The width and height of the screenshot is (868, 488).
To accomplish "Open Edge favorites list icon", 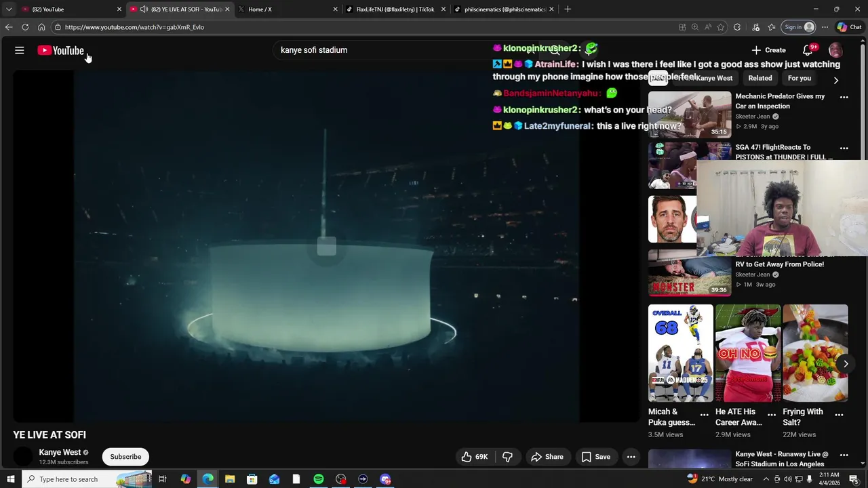I will tap(772, 27).
